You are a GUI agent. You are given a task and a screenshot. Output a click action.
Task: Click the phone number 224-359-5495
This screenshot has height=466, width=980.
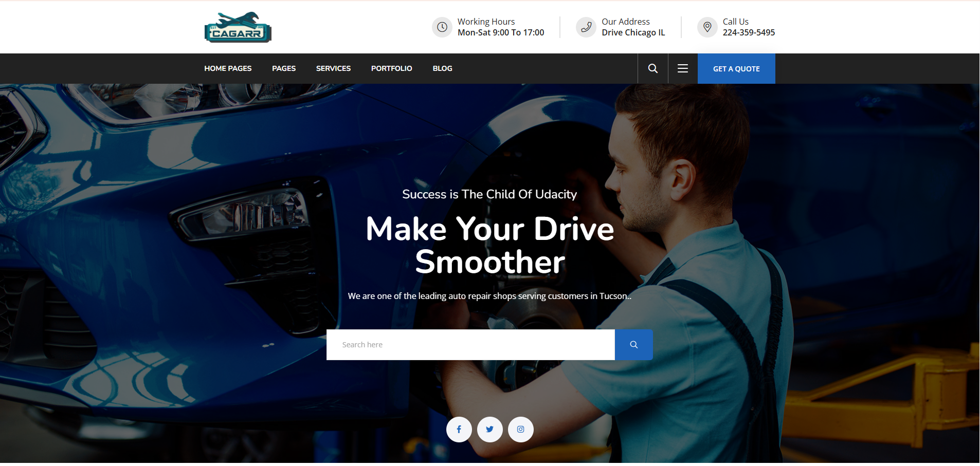pos(748,33)
